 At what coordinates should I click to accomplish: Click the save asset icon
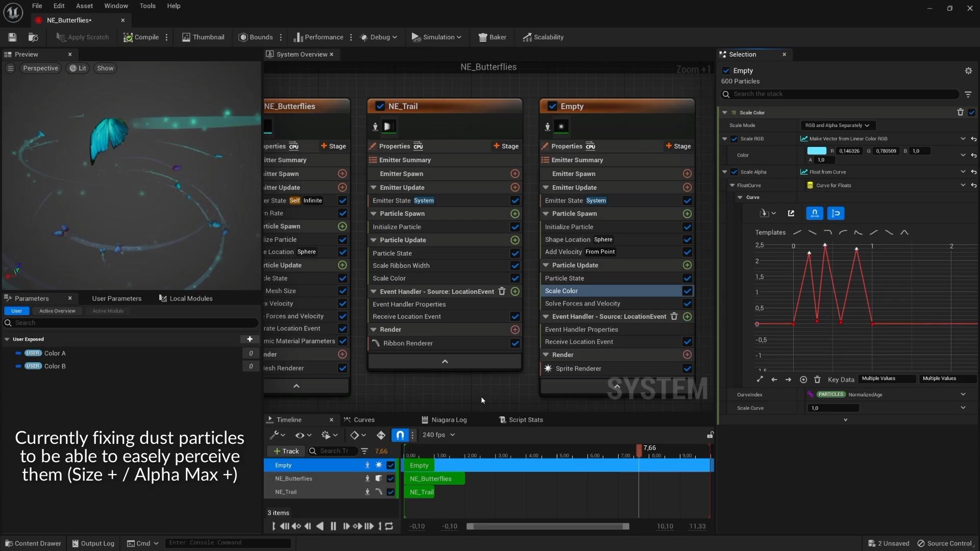(x=12, y=37)
